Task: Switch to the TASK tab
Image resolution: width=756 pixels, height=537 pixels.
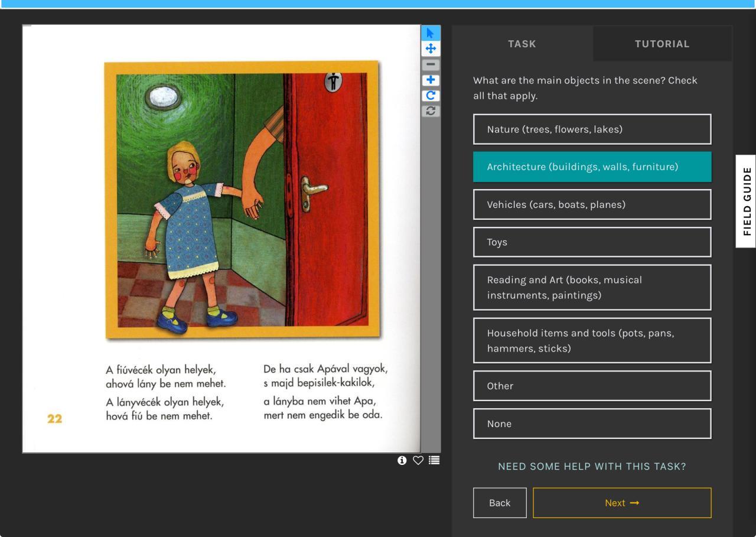Action: (522, 44)
